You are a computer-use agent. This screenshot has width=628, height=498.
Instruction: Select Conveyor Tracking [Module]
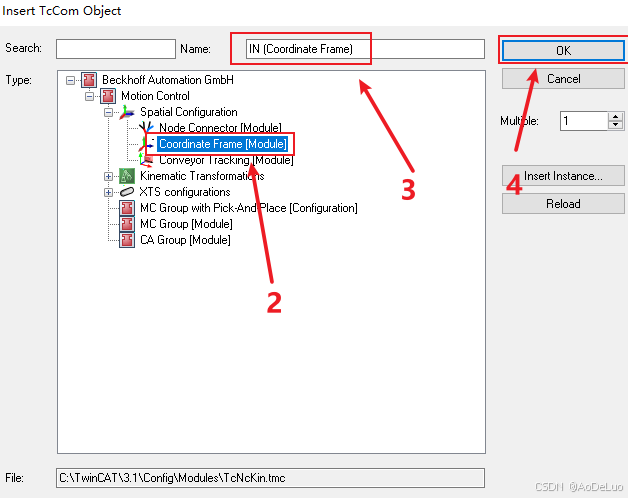tap(226, 160)
